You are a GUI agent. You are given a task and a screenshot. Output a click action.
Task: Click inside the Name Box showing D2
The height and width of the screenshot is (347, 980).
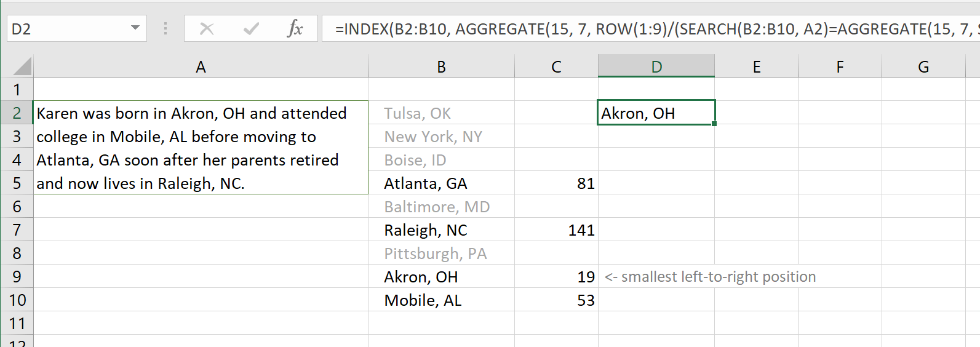[68, 29]
